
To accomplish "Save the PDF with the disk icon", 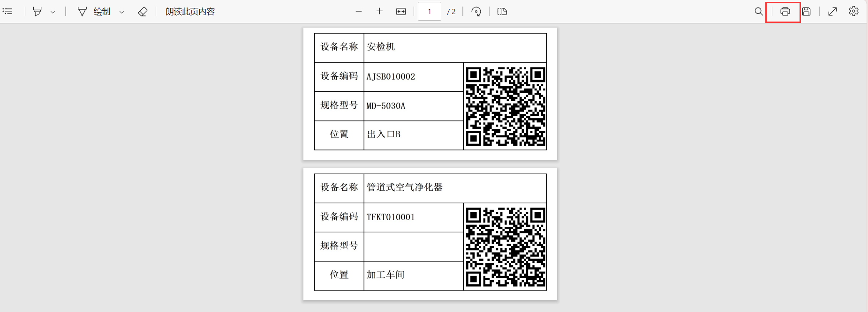I will point(807,12).
